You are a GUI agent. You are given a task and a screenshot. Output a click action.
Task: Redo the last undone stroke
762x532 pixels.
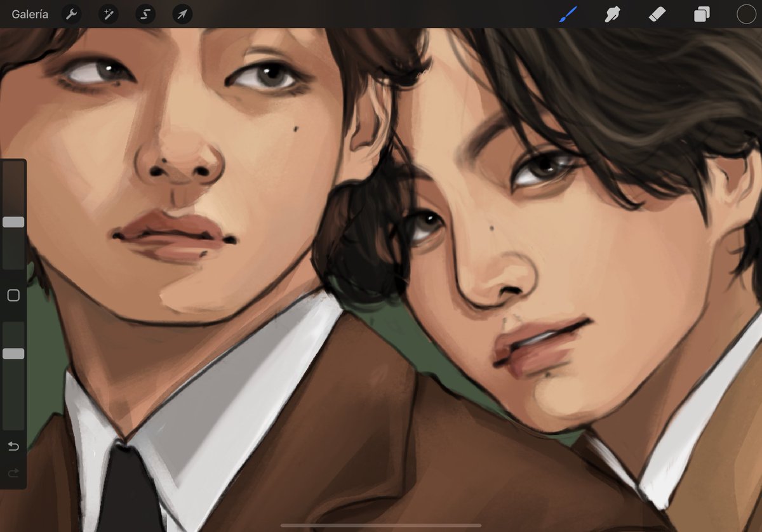(x=13, y=473)
